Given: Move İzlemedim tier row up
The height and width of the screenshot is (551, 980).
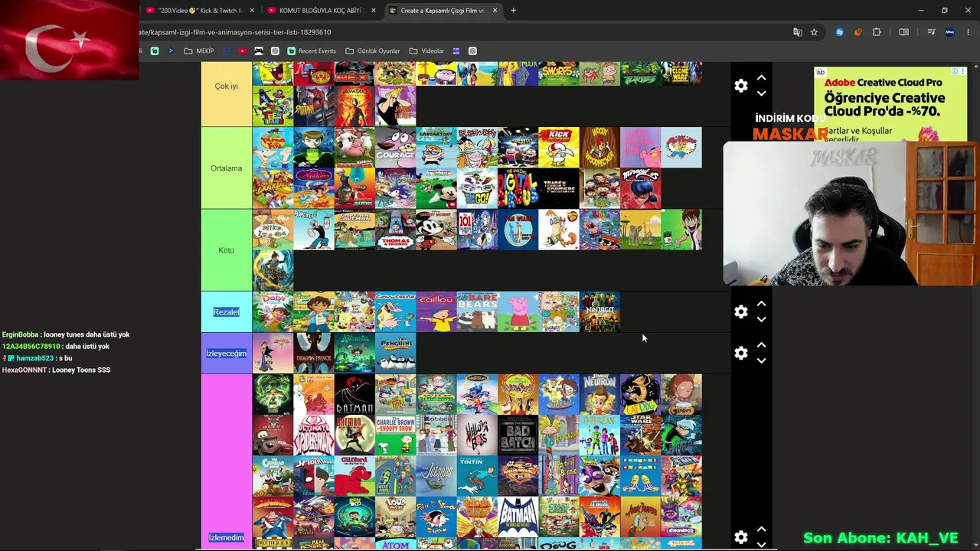Looking at the screenshot, I should point(761,530).
